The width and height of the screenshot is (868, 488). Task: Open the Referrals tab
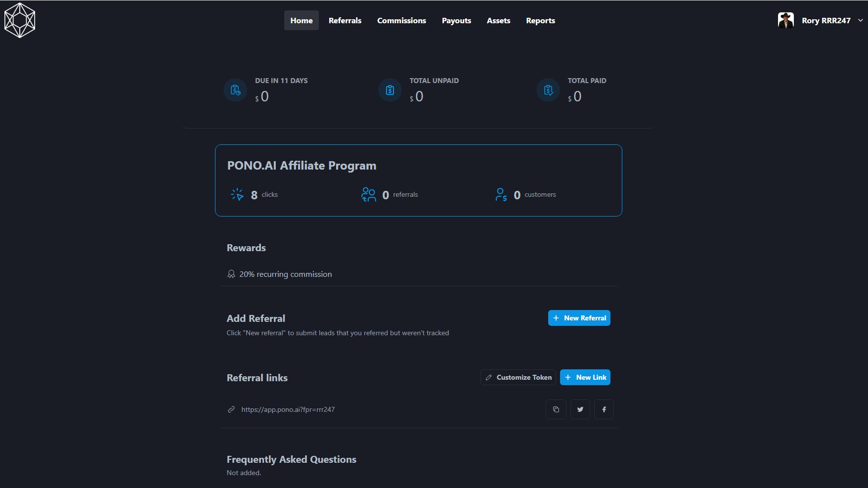coord(345,20)
